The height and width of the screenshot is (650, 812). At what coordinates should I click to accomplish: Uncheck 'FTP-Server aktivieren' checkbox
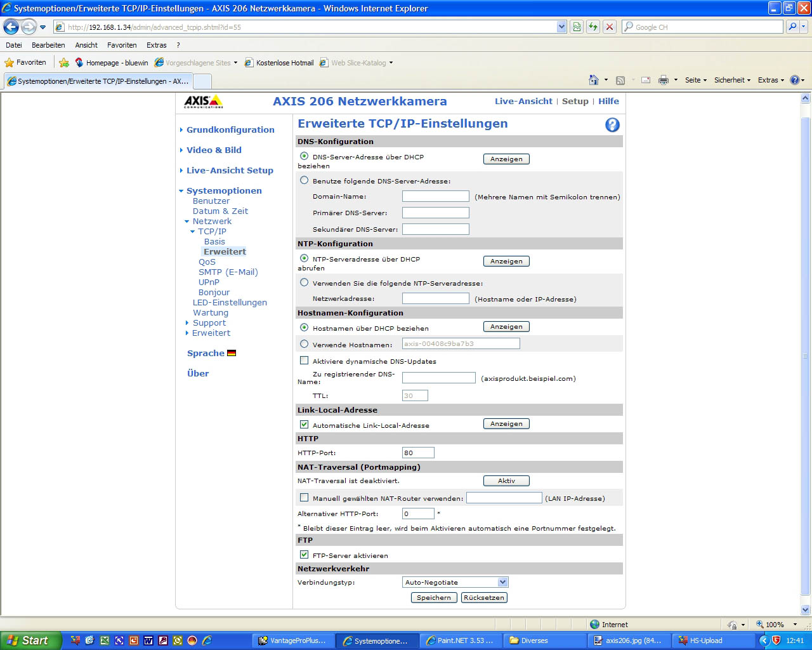coord(304,555)
